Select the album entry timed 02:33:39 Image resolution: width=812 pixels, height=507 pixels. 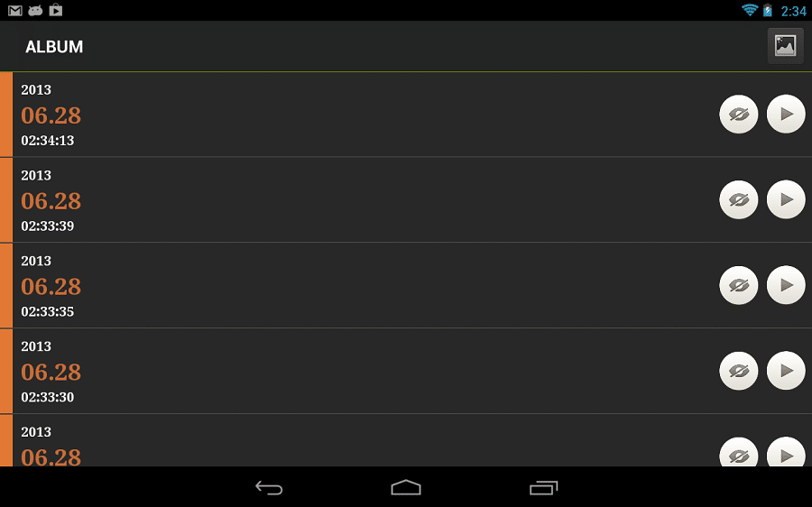pyautogui.click(x=406, y=200)
